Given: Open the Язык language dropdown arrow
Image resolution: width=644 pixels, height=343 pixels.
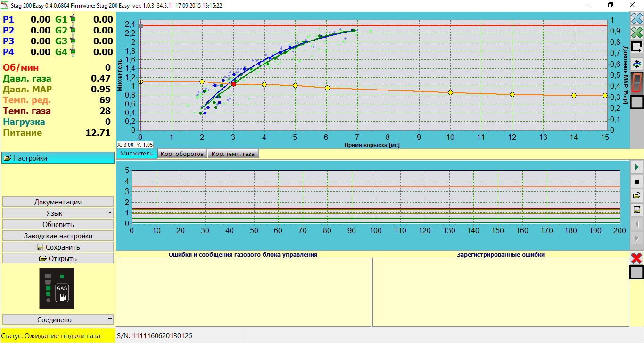Looking at the screenshot, I should pos(110,213).
